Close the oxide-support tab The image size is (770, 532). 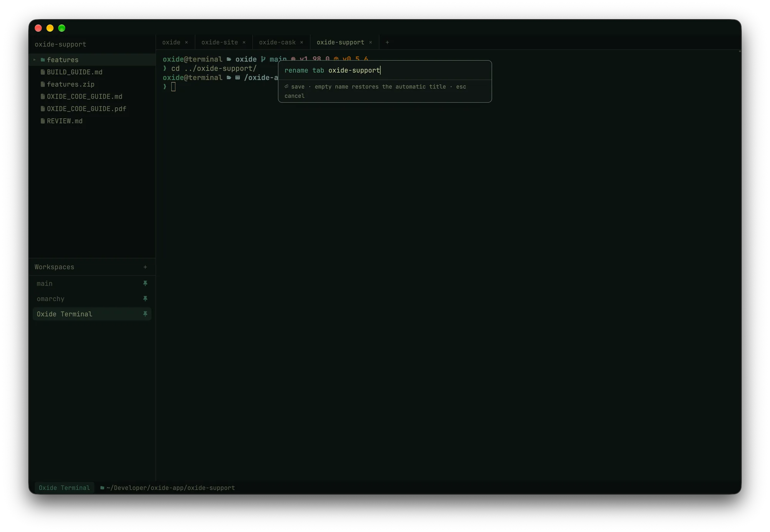coord(370,42)
